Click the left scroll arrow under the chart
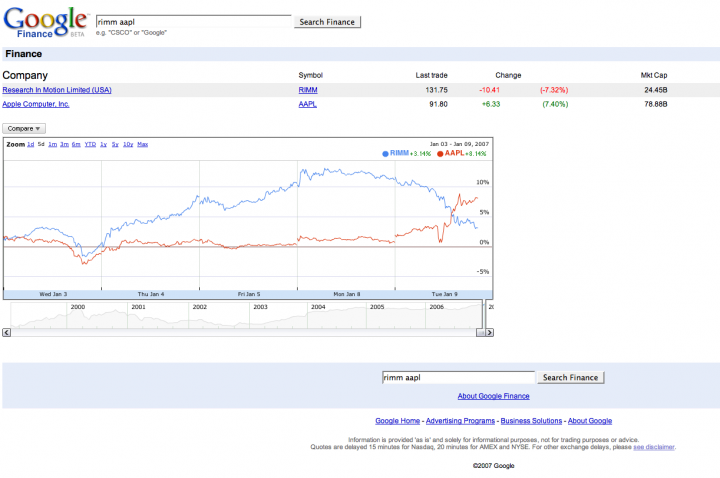The width and height of the screenshot is (720, 478). tap(6, 332)
